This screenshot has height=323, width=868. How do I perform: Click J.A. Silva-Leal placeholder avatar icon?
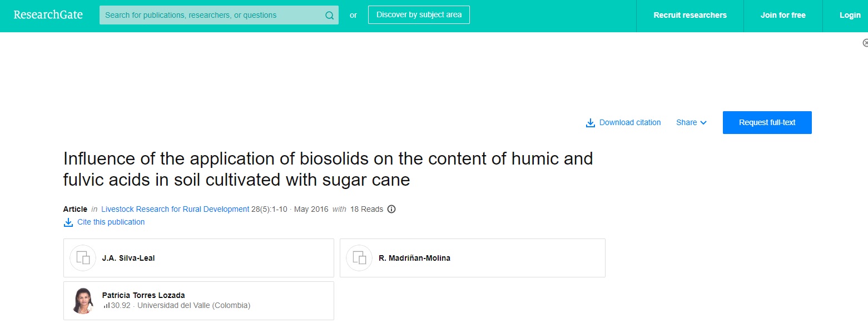click(83, 258)
